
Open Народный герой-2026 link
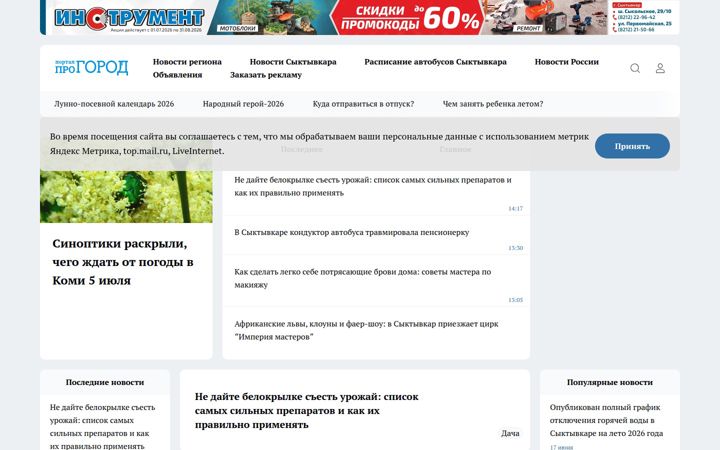coord(243,104)
